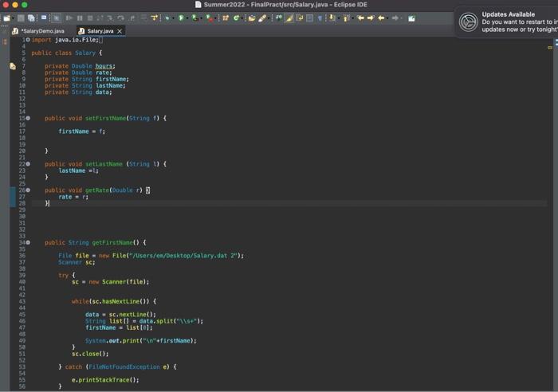The width and height of the screenshot is (558, 392).
Task: Toggle Block Selection mode
Action: [309, 18]
